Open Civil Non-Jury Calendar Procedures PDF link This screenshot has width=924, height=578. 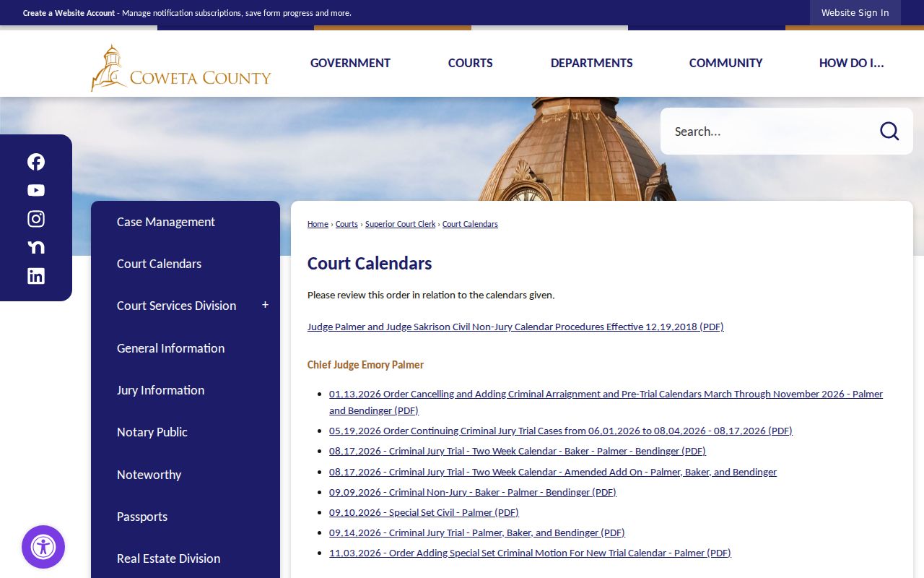tap(515, 327)
